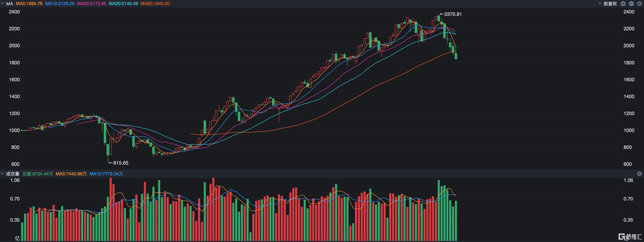Expand the MA indicator dropdown arrow
644x242 pixels.
(2, 3)
